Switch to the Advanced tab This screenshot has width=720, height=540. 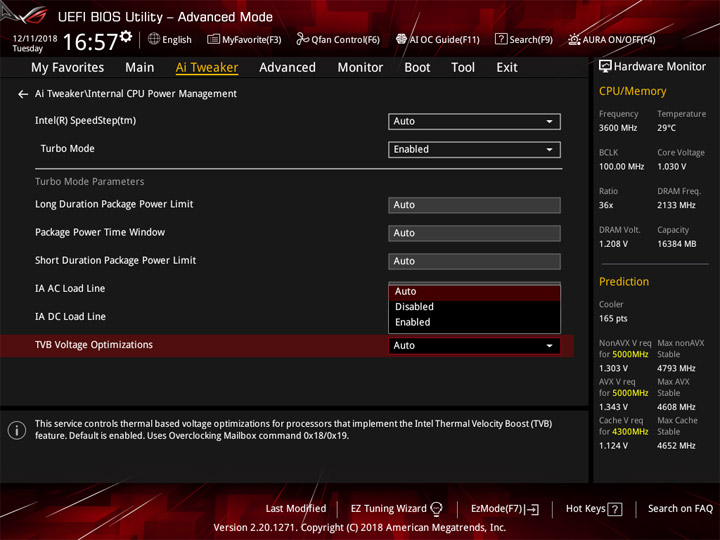click(x=287, y=68)
